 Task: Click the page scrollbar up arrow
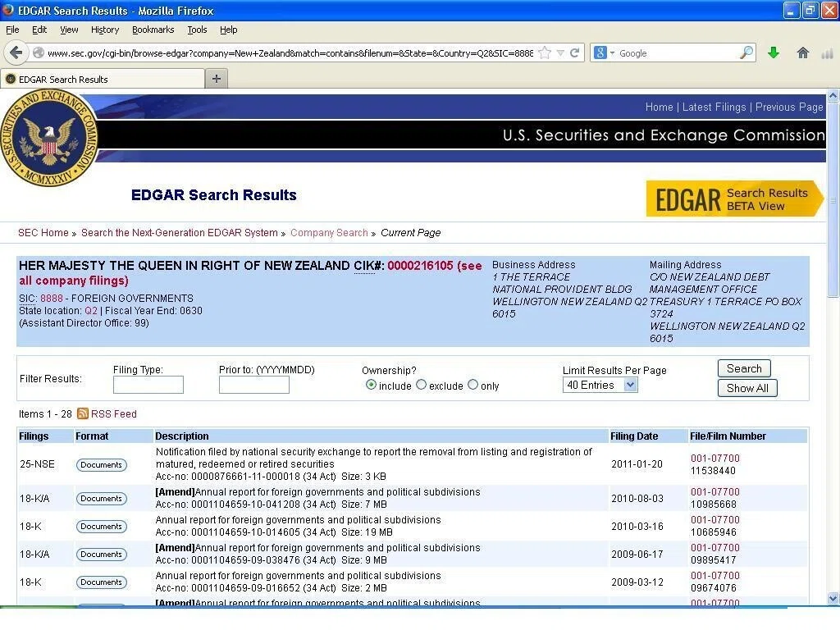click(x=833, y=96)
